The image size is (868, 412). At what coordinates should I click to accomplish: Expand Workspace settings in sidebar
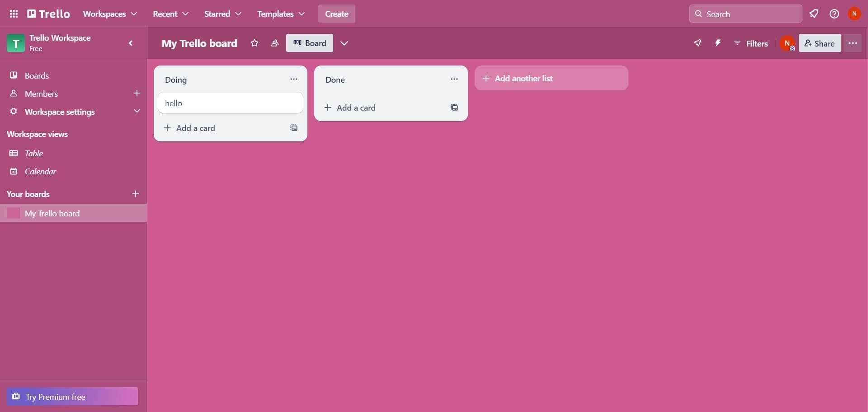pos(137,111)
